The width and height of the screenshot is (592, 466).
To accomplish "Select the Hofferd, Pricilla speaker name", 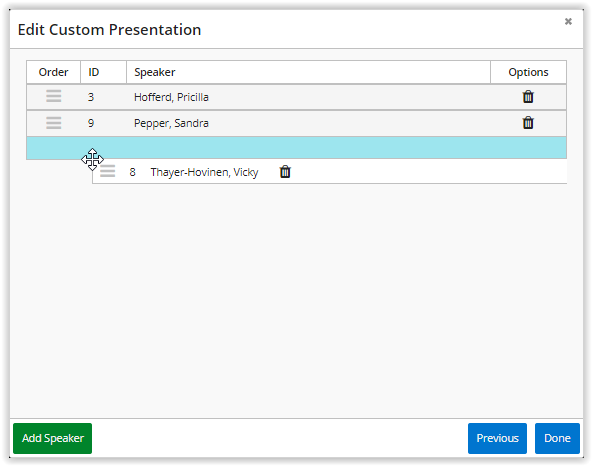I will [x=171, y=97].
